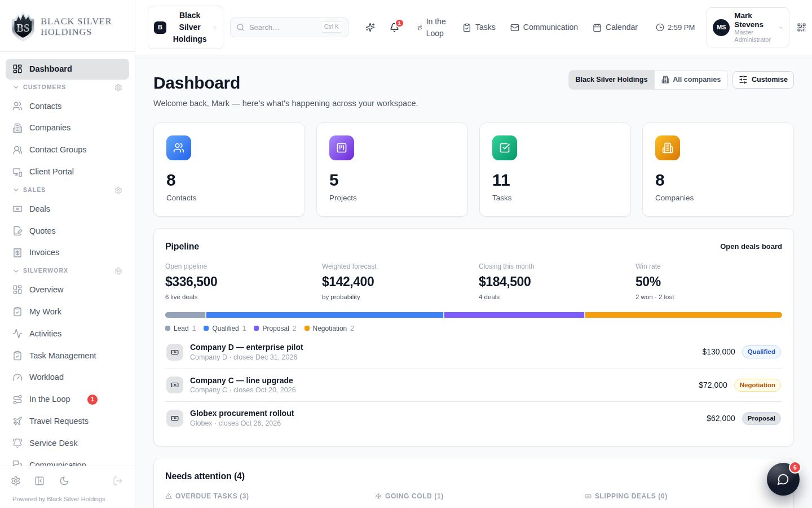Click the Sales section settings gear

tap(118, 190)
